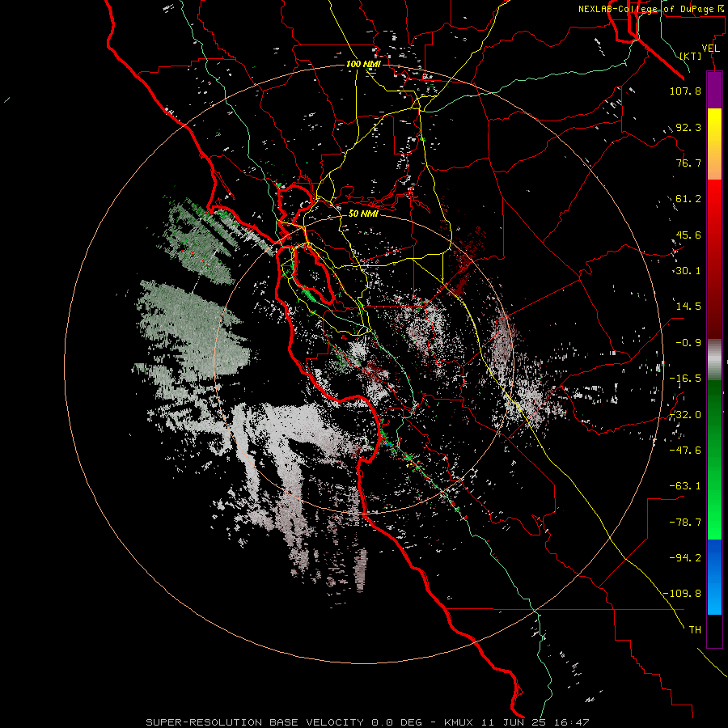
Task: Select the "-109.8" velocity scale value
Action: click(683, 594)
